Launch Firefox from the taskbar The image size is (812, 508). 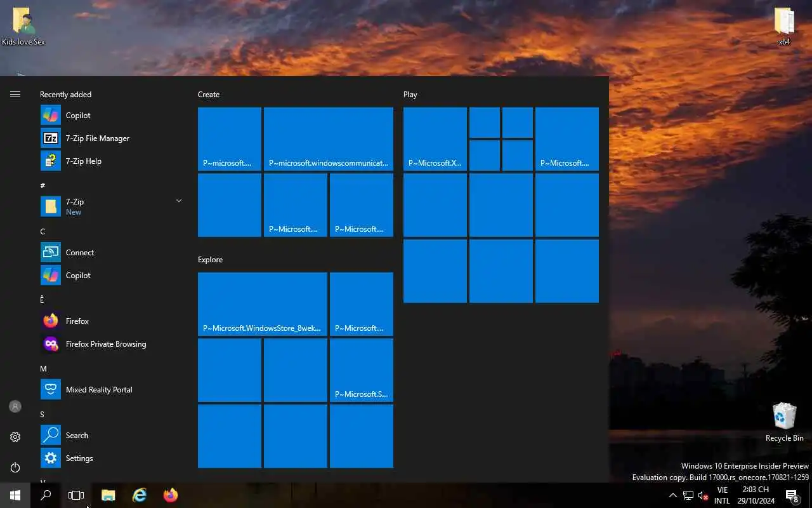point(170,495)
